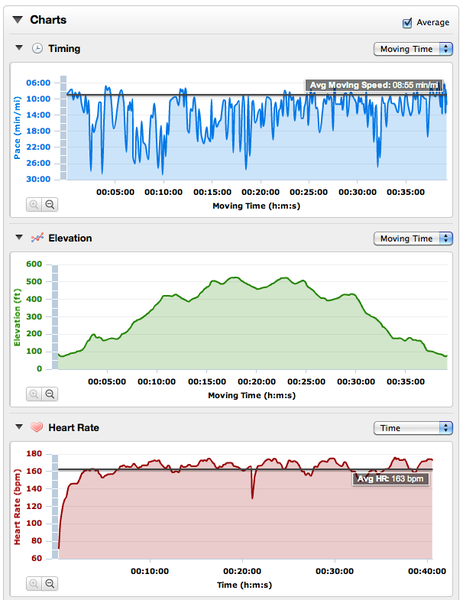Zoom out on the Heart Rate chart
The image size is (463, 600).
point(50,583)
